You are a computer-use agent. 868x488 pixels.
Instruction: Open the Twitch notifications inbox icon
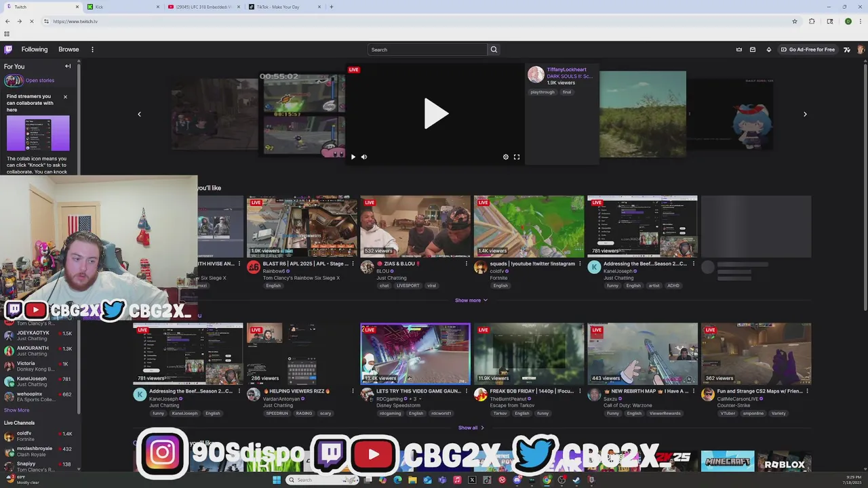pyautogui.click(x=753, y=49)
